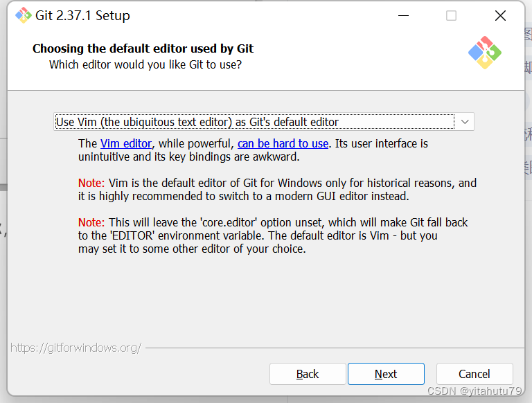Expand the default editor dropdown arrow
Screen dimensions: 532x403
pyautogui.click(x=465, y=122)
